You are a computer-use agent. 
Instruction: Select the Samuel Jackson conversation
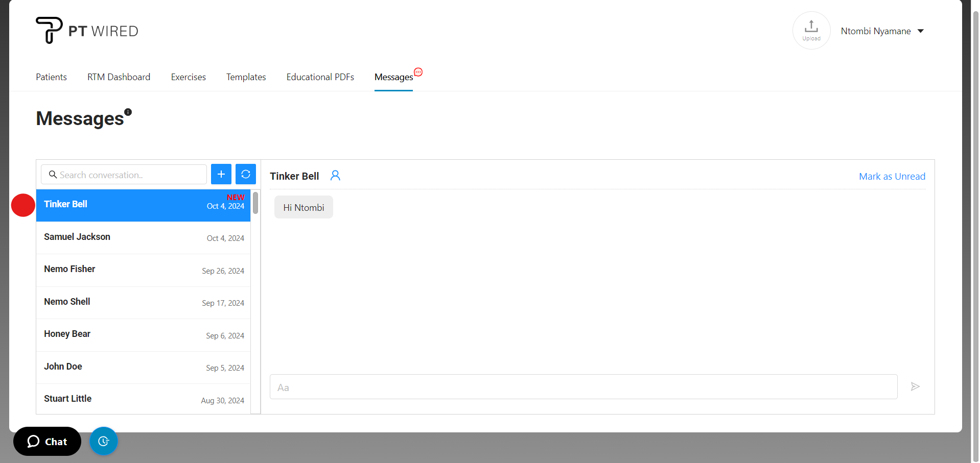tap(143, 237)
